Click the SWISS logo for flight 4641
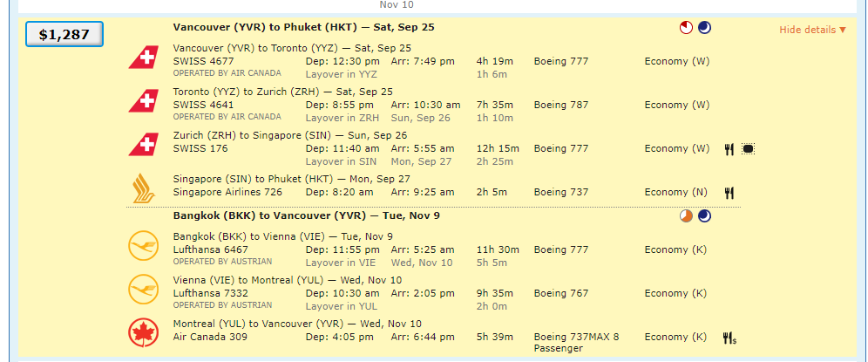The width and height of the screenshot is (868, 362). coord(143,102)
